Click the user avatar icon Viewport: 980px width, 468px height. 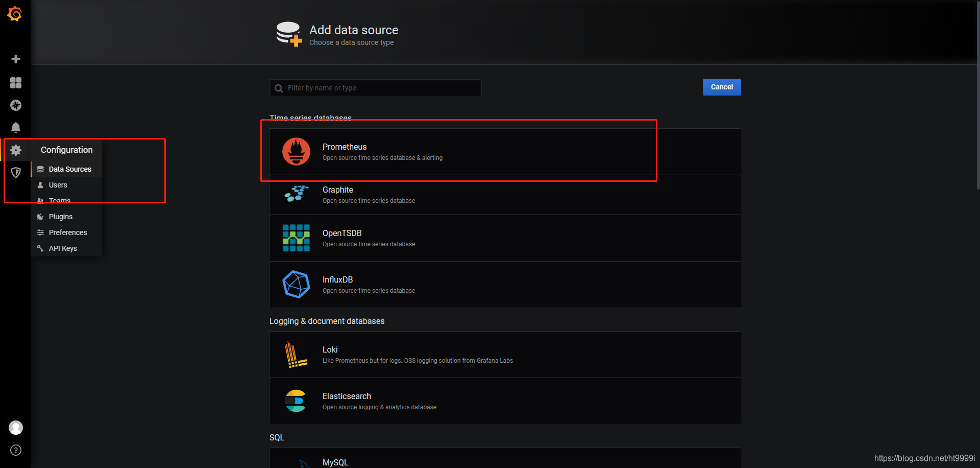click(x=16, y=428)
